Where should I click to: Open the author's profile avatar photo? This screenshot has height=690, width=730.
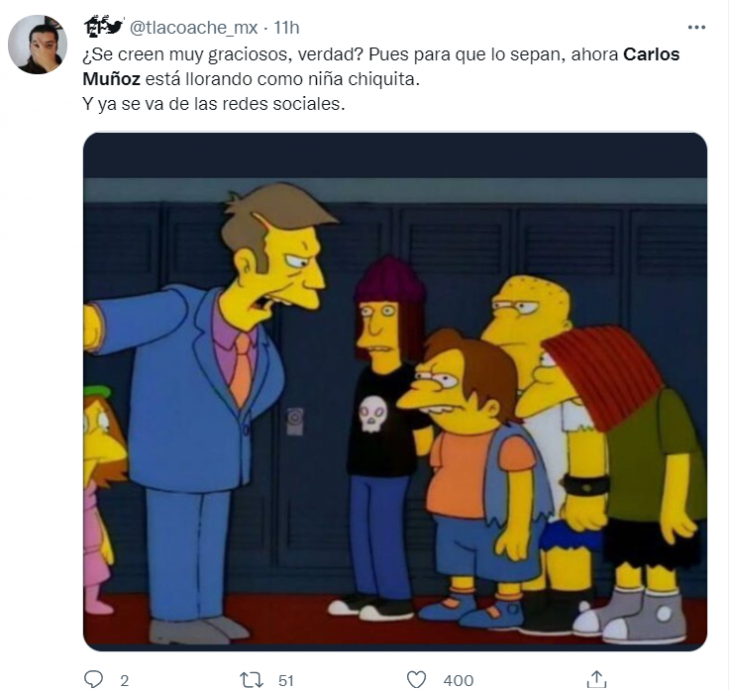(37, 44)
